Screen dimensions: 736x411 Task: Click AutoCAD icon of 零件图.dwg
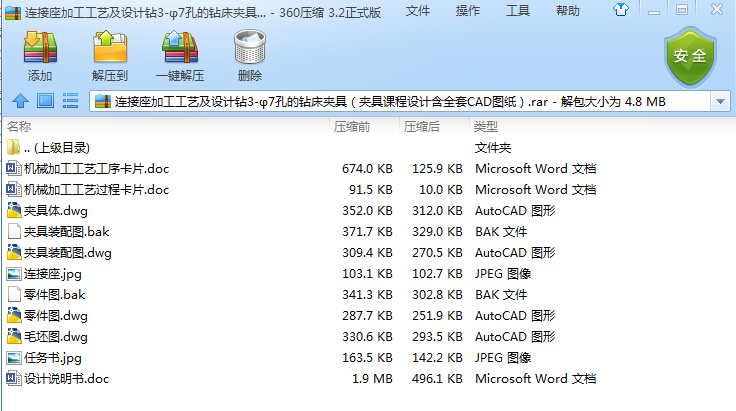pos(14,315)
